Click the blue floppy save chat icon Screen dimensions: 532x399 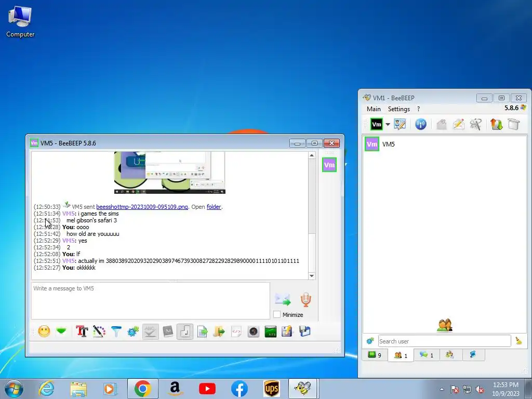304,331
